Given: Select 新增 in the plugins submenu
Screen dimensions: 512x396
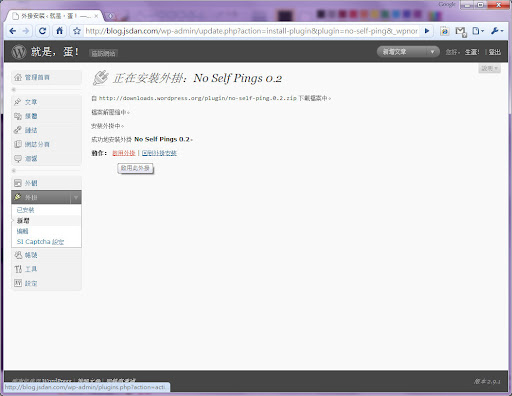Looking at the screenshot, I should click(23, 221).
